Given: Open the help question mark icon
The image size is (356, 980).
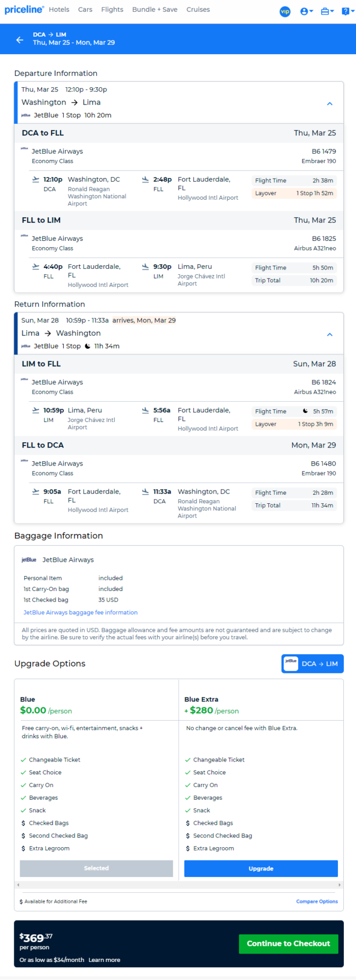Looking at the screenshot, I should coord(347,11).
